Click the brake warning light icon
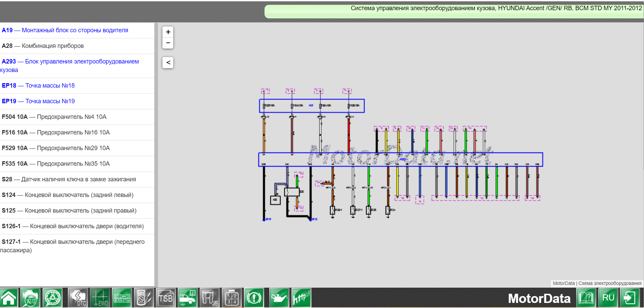 [x=254, y=298]
